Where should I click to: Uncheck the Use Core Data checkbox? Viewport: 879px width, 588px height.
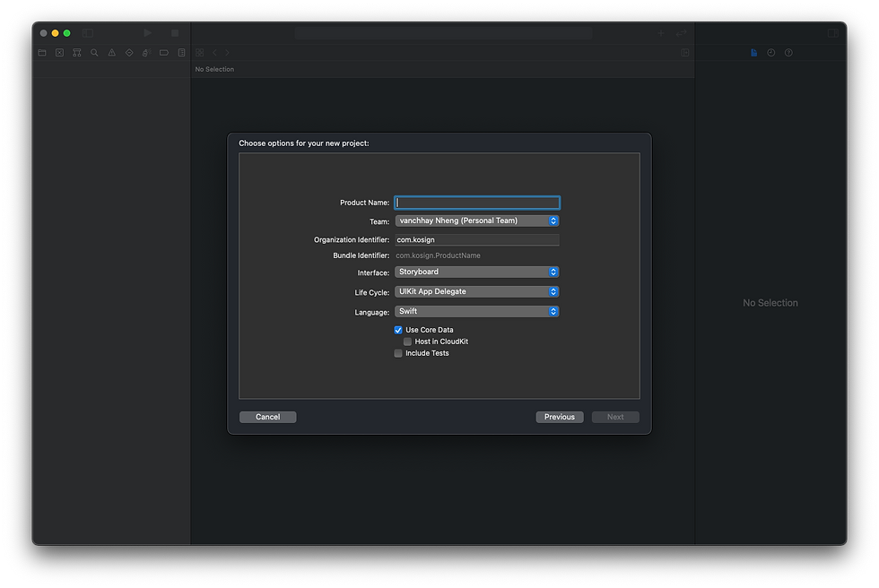398,330
